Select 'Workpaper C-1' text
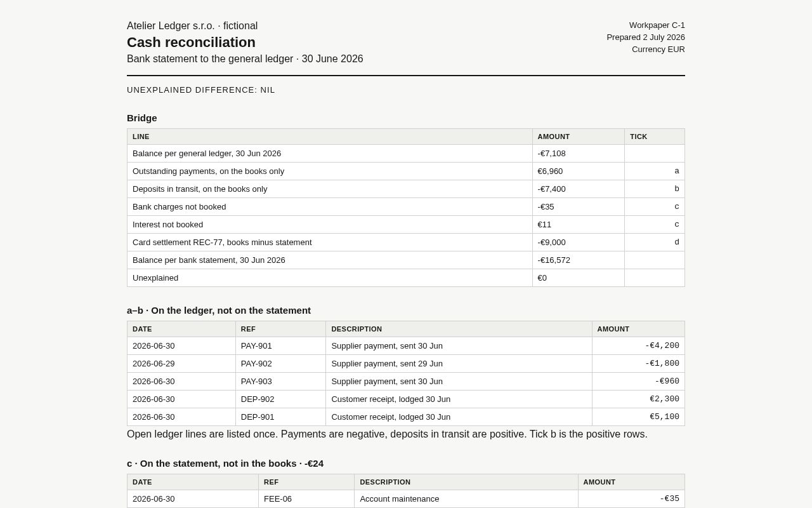The height and width of the screenshot is (508, 812). [657, 25]
